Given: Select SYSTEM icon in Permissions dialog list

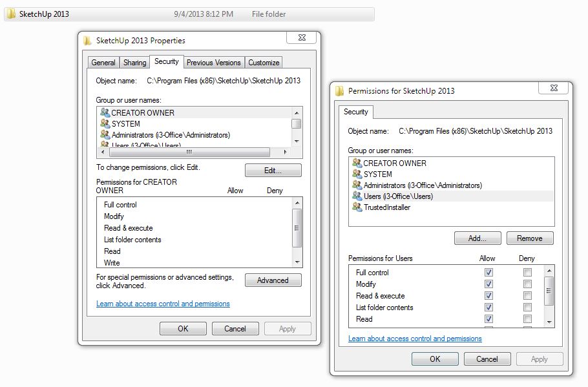Looking at the screenshot, I should click(x=357, y=174).
